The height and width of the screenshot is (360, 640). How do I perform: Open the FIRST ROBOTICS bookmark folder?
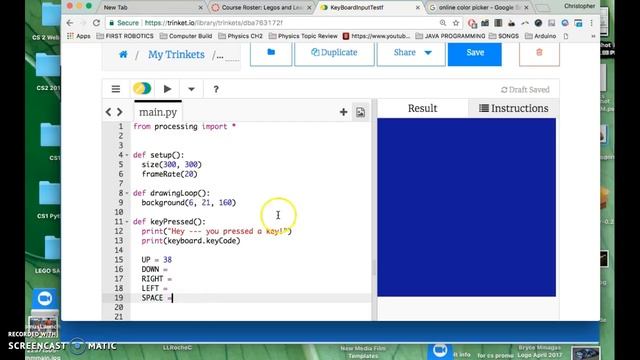pyautogui.click(x=125, y=36)
